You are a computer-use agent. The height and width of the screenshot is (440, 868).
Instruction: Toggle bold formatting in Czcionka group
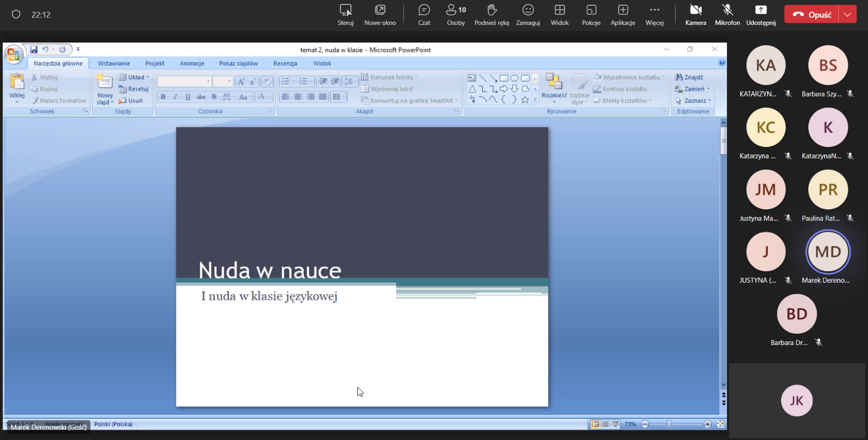coord(163,97)
